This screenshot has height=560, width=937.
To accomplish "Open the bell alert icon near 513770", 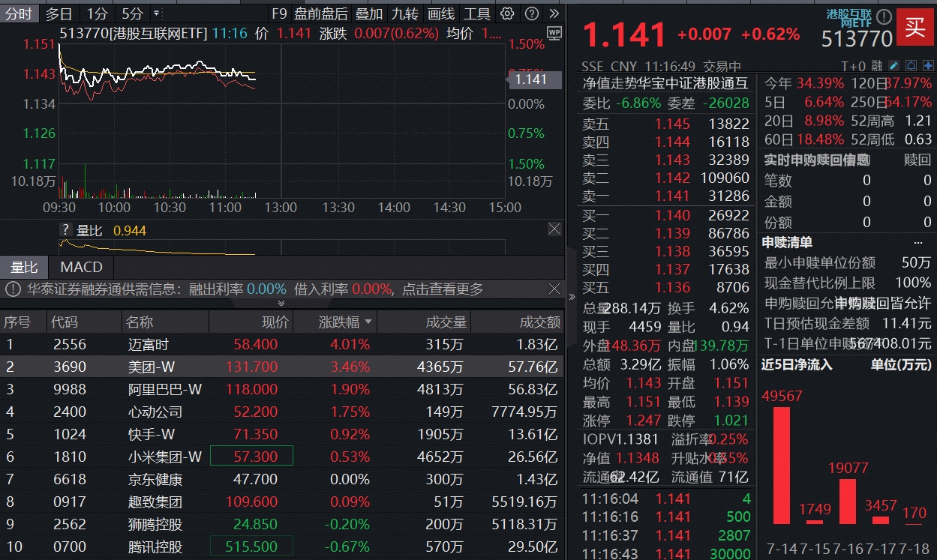I will click(911, 66).
